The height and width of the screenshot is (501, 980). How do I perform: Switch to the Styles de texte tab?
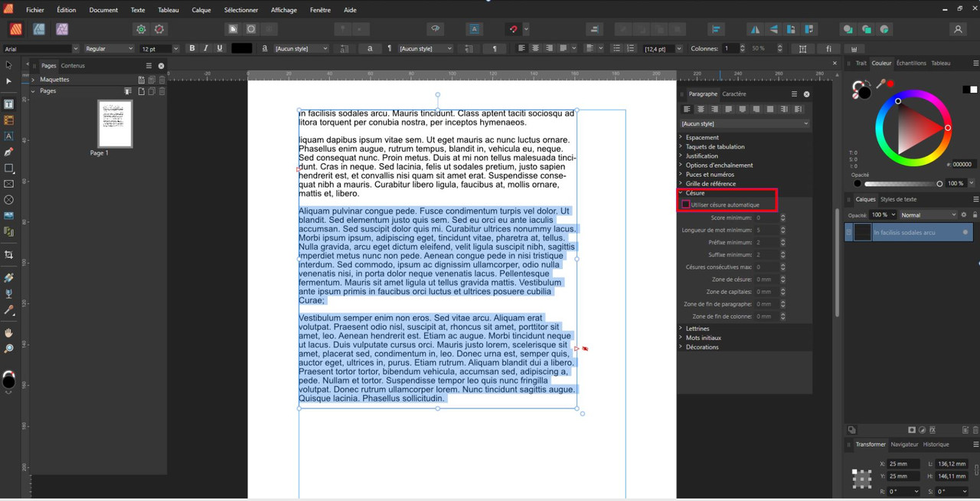pyautogui.click(x=898, y=199)
